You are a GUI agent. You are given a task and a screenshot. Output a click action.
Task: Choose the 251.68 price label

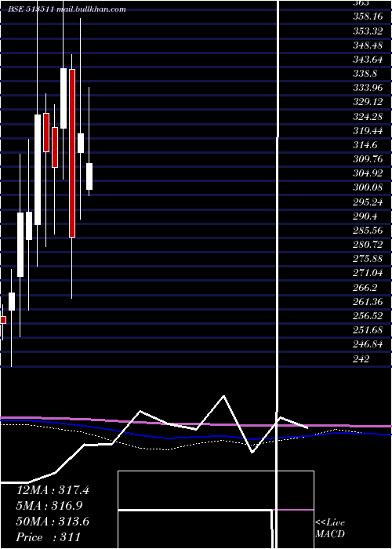coord(367,330)
